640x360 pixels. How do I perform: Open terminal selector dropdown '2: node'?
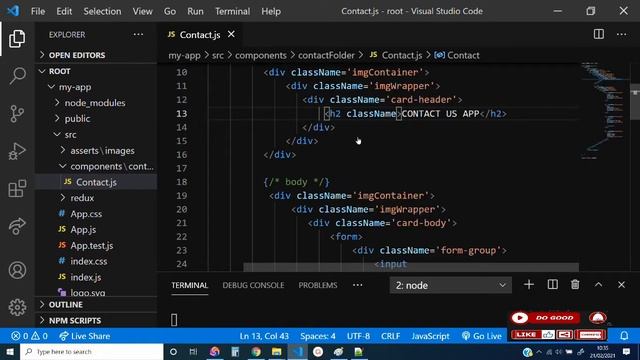[x=451, y=285]
